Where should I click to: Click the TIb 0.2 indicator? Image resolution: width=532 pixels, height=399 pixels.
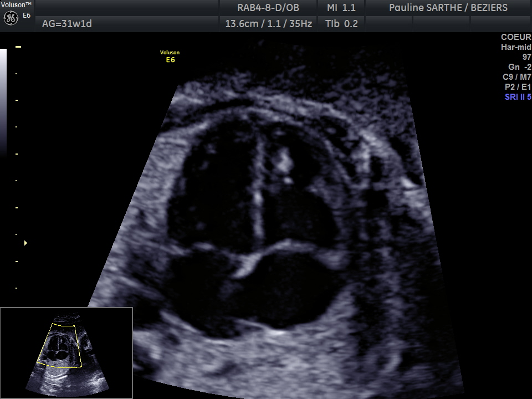coord(341,24)
